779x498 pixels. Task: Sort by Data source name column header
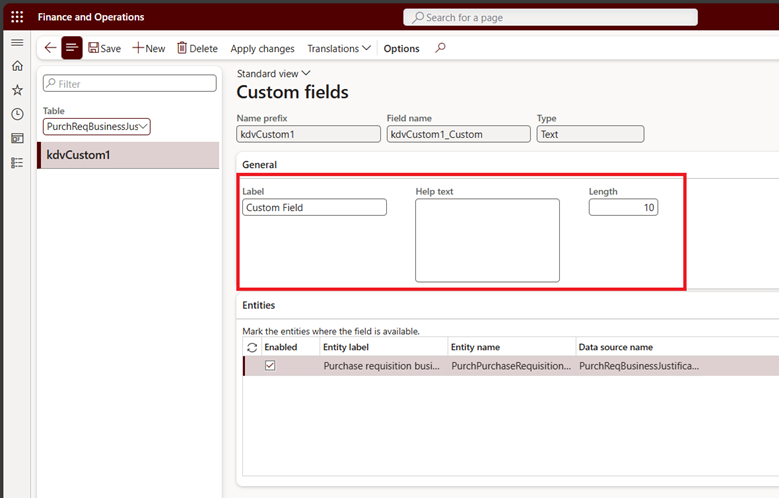coord(616,347)
